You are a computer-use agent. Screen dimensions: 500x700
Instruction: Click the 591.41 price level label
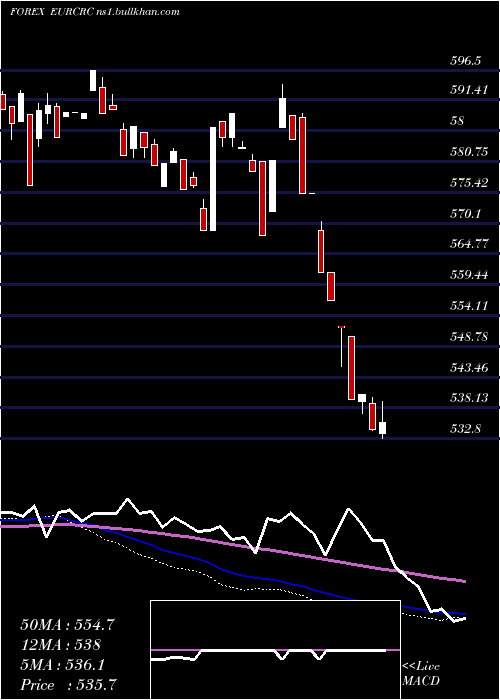467,90
